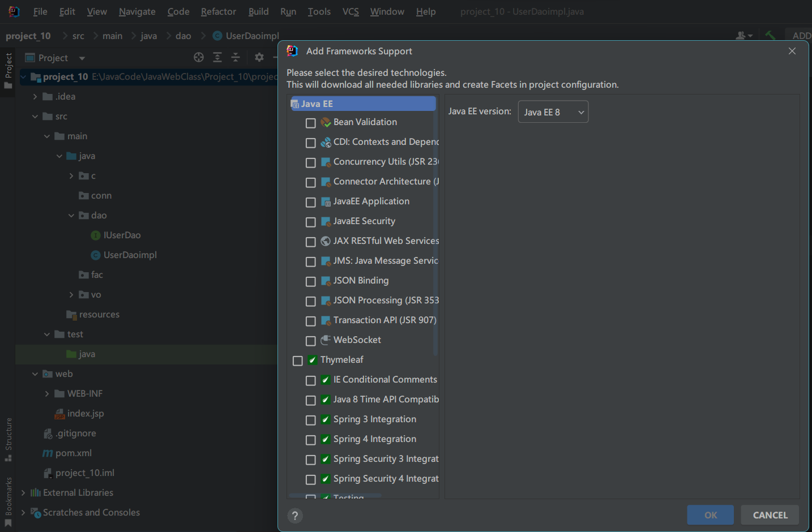Expand External Libraries node
812x532 pixels.
23,492
